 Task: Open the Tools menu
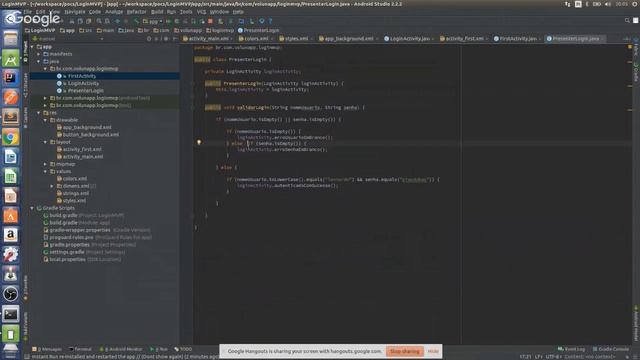186,12
